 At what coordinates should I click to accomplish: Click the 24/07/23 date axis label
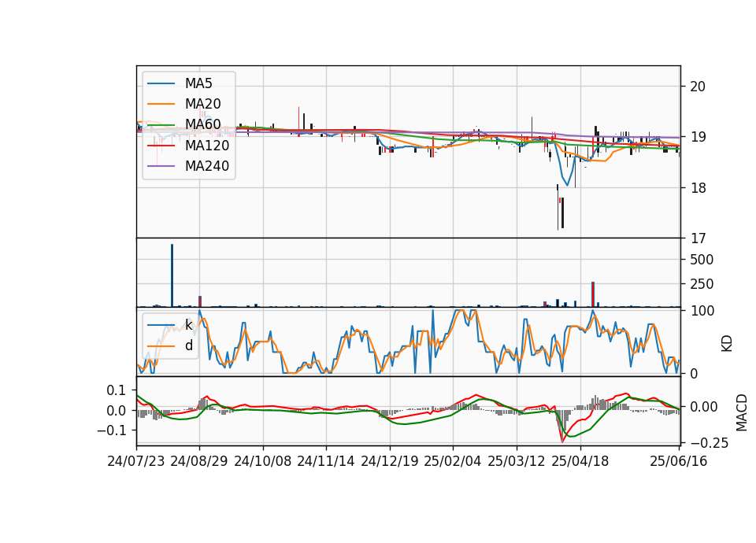click(136, 461)
